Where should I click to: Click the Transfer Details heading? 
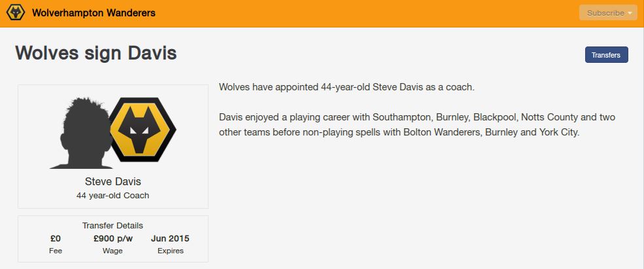tap(112, 225)
